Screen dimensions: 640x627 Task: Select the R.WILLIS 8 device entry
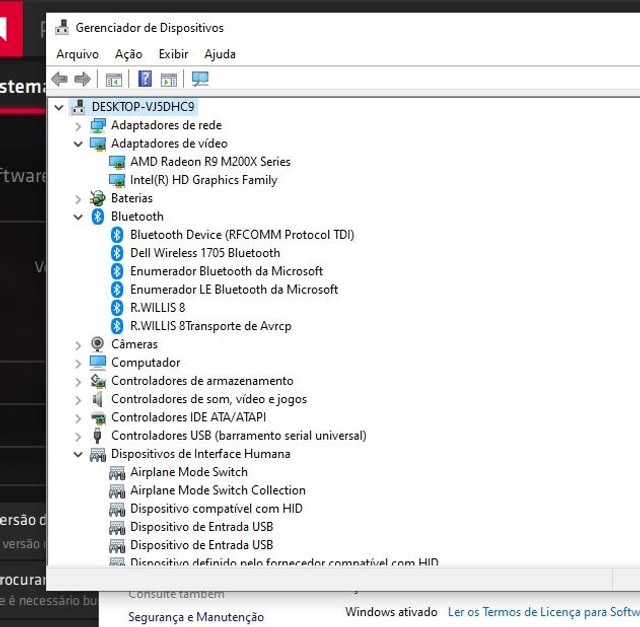[x=158, y=308]
